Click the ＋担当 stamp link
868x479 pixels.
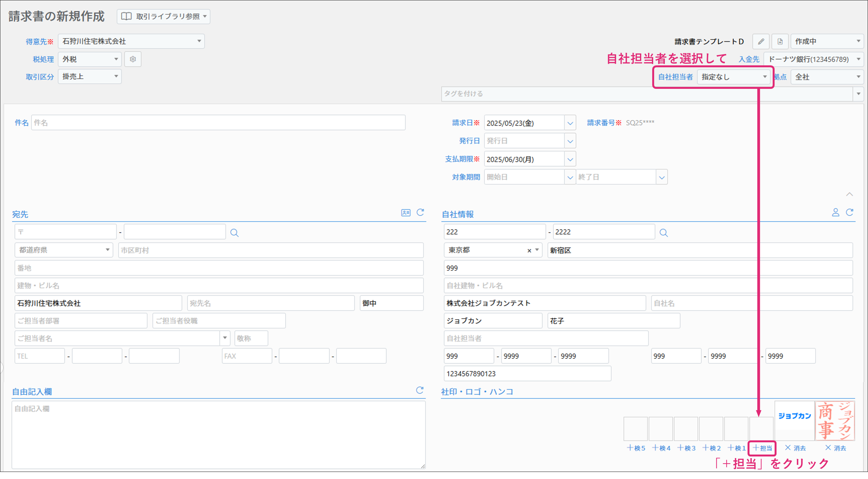pos(762,448)
